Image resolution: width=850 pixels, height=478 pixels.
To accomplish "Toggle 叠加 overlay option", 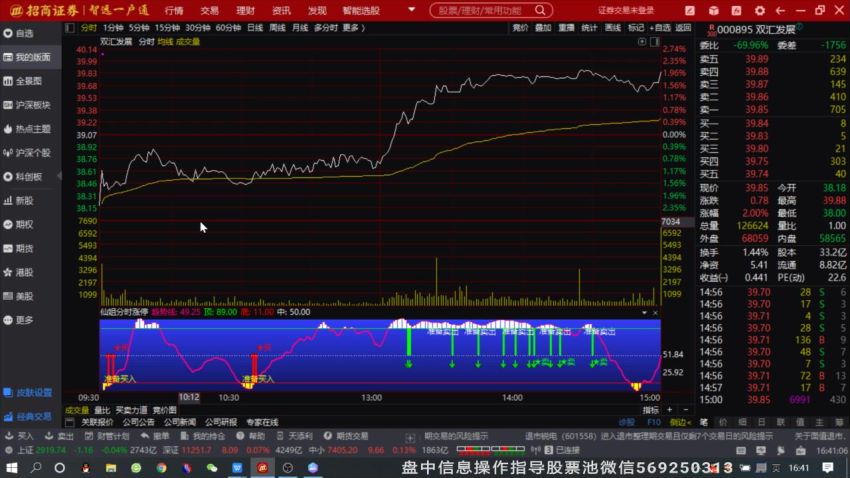I will [x=543, y=28].
